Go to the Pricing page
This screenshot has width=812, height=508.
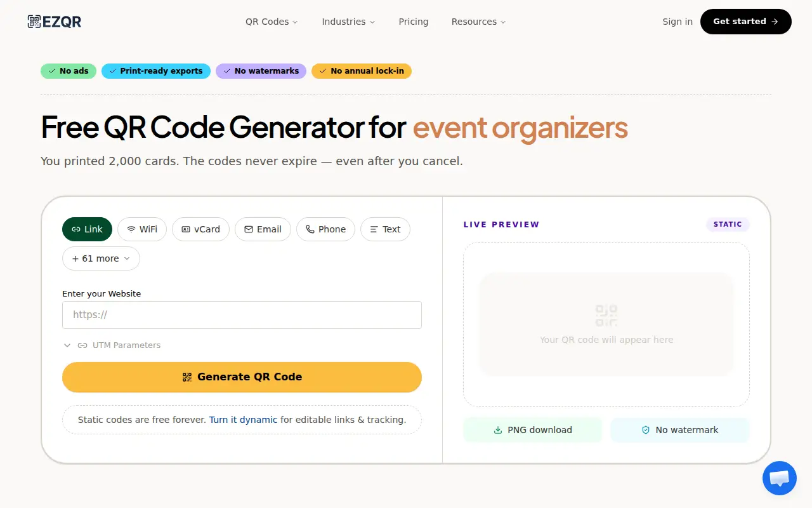point(414,22)
